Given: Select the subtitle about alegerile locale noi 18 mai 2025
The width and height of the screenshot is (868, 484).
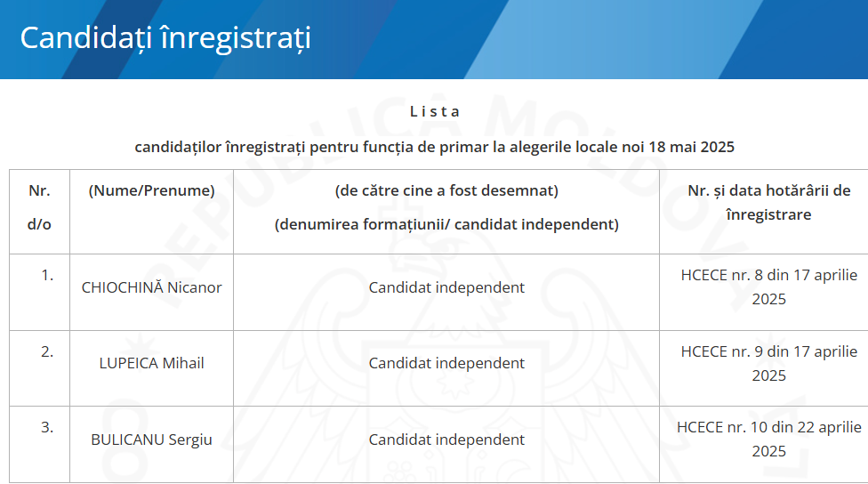Looking at the screenshot, I should click(435, 148).
